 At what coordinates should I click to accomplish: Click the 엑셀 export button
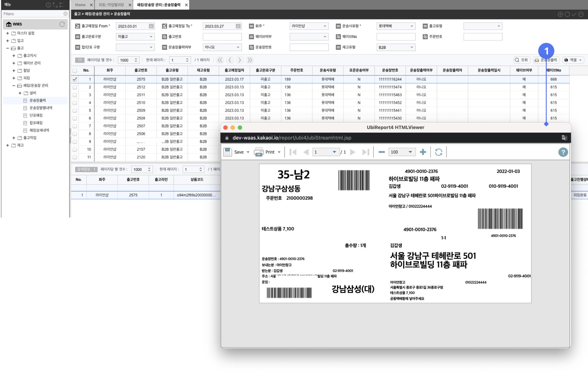click(x=573, y=60)
